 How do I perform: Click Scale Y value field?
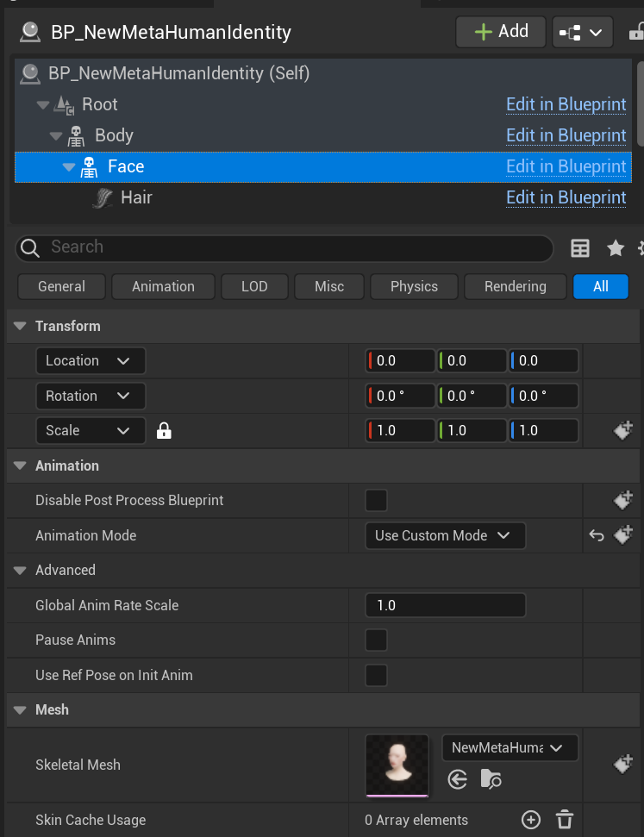472,431
